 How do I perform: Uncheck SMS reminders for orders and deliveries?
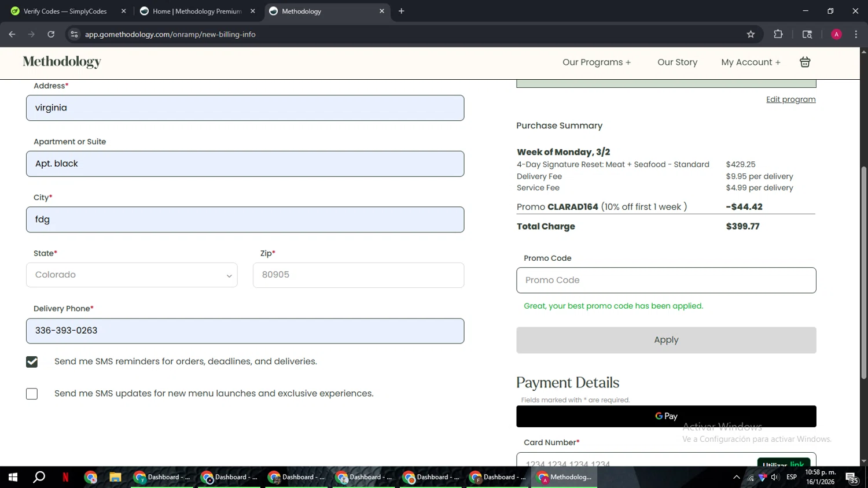click(x=32, y=361)
